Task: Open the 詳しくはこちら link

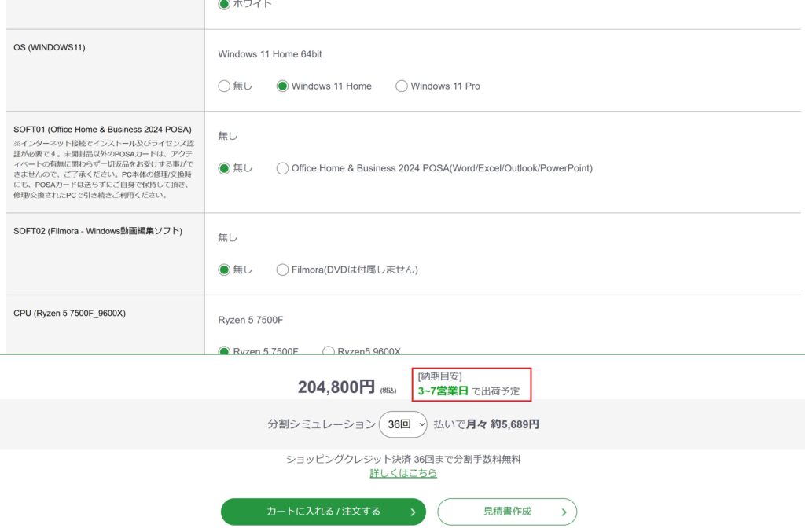Action: 403,473
